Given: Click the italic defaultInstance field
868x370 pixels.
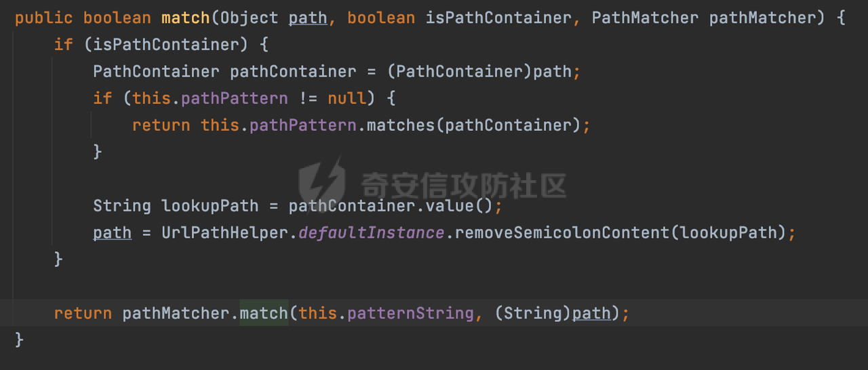Looking at the screenshot, I should [x=371, y=232].
